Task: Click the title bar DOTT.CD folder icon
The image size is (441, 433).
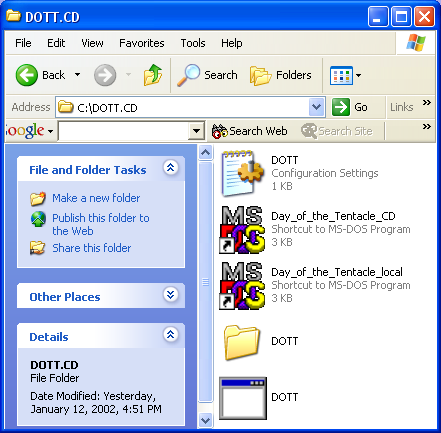Action: [x=13, y=16]
